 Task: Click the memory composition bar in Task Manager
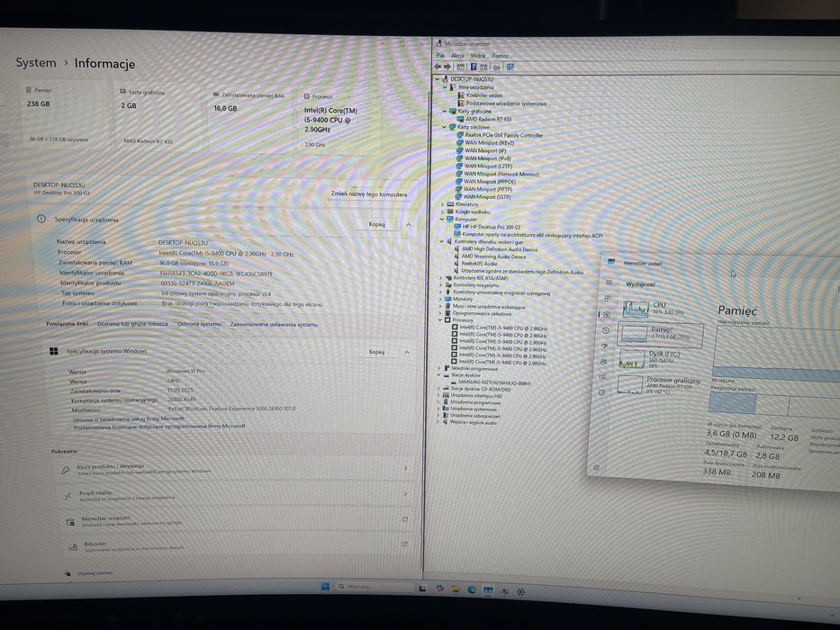click(x=774, y=404)
